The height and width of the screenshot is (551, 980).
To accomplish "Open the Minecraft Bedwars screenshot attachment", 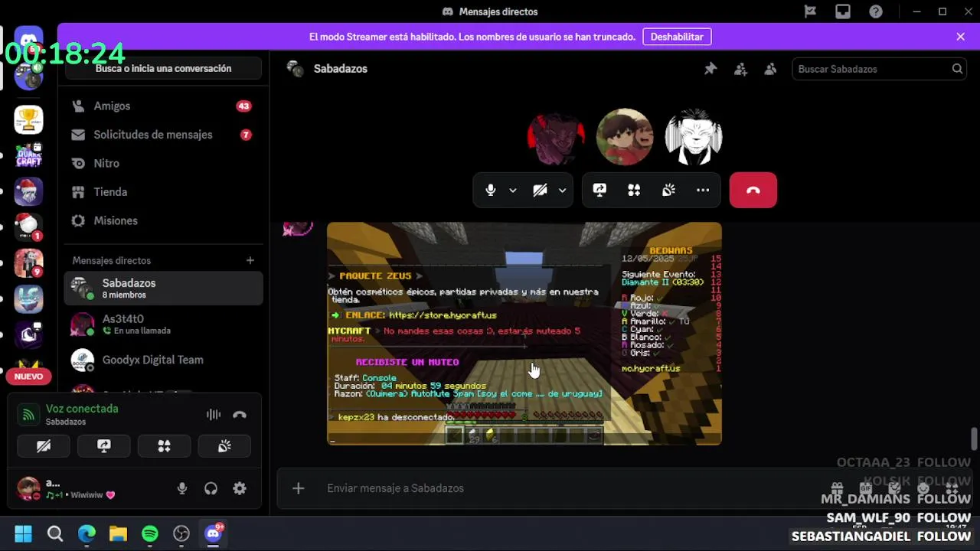I will pyautogui.click(x=524, y=334).
